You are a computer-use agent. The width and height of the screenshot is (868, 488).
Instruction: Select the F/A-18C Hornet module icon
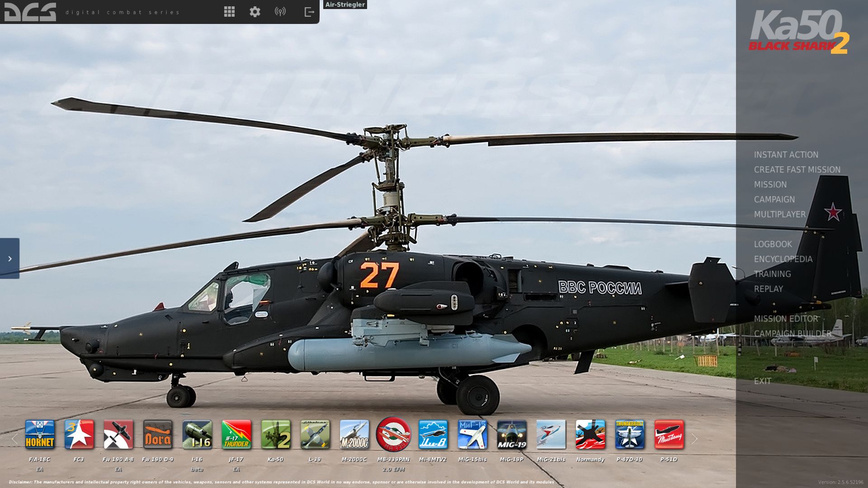point(40,434)
